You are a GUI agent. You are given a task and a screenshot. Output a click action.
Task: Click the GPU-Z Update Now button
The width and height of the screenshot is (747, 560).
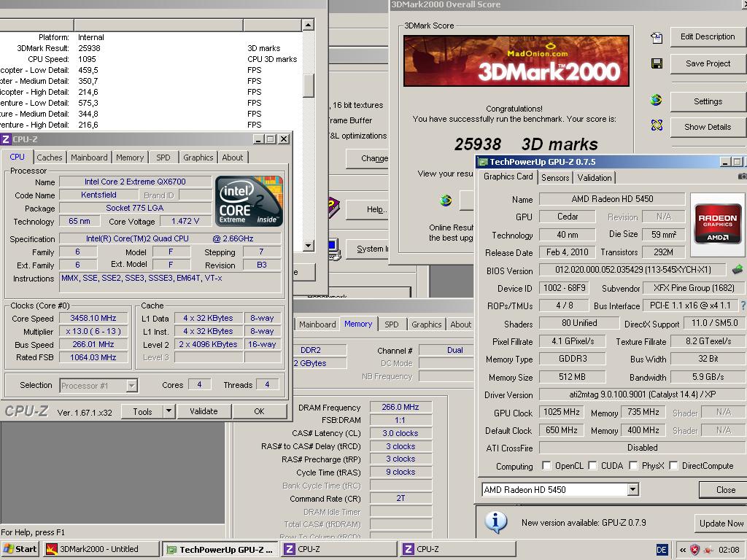click(x=721, y=523)
